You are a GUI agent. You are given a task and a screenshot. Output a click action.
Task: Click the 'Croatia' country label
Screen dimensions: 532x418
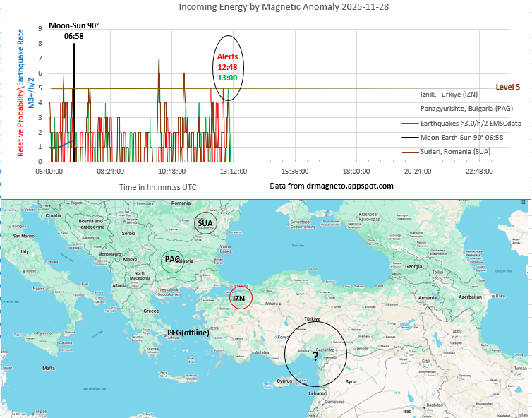click(53, 215)
